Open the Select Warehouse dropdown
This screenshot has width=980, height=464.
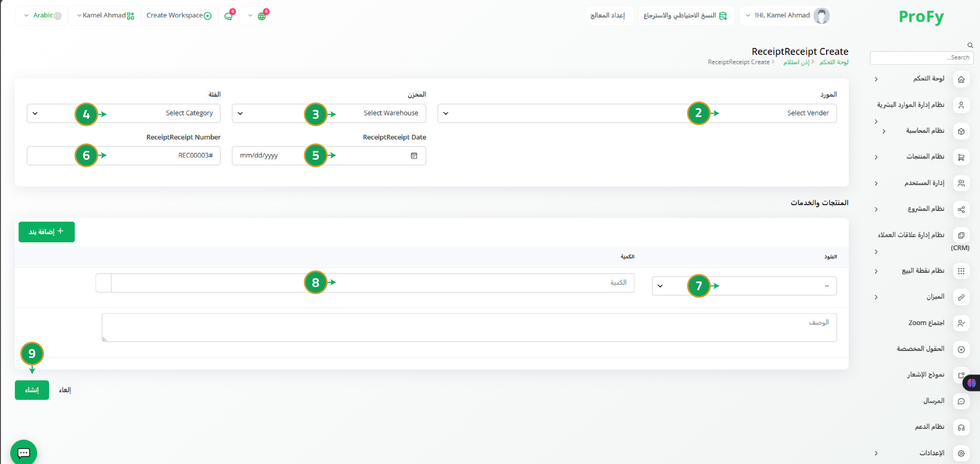tap(329, 113)
